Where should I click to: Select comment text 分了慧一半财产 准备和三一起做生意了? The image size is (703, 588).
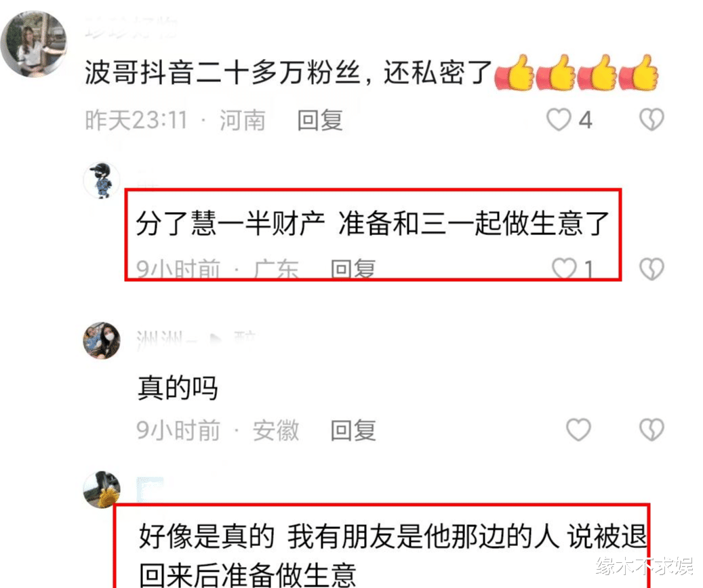pos(373,223)
